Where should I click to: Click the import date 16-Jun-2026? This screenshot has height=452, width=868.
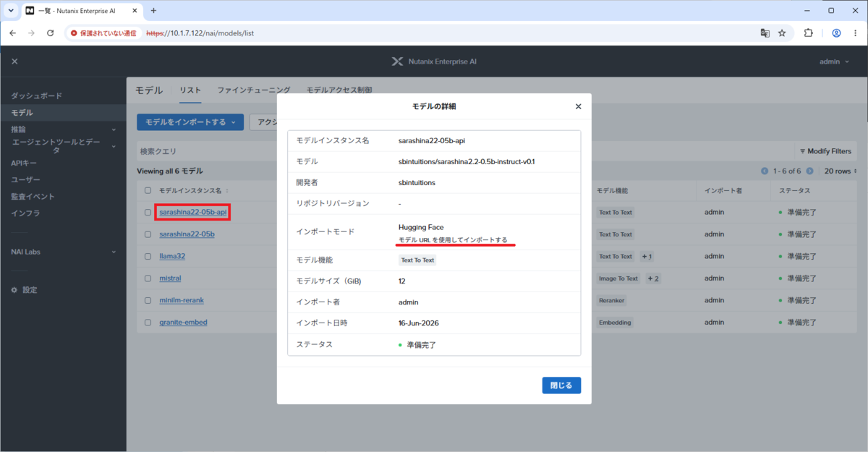[x=418, y=323]
